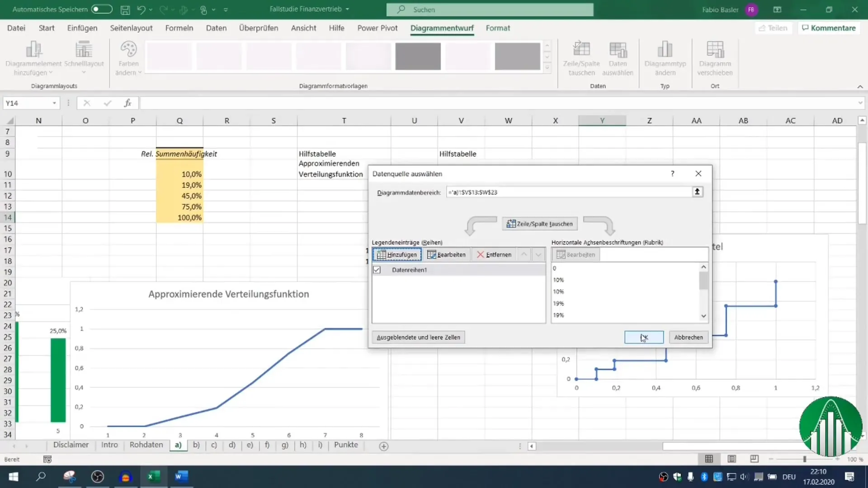Open the Name Box dropdown

pos(54,103)
